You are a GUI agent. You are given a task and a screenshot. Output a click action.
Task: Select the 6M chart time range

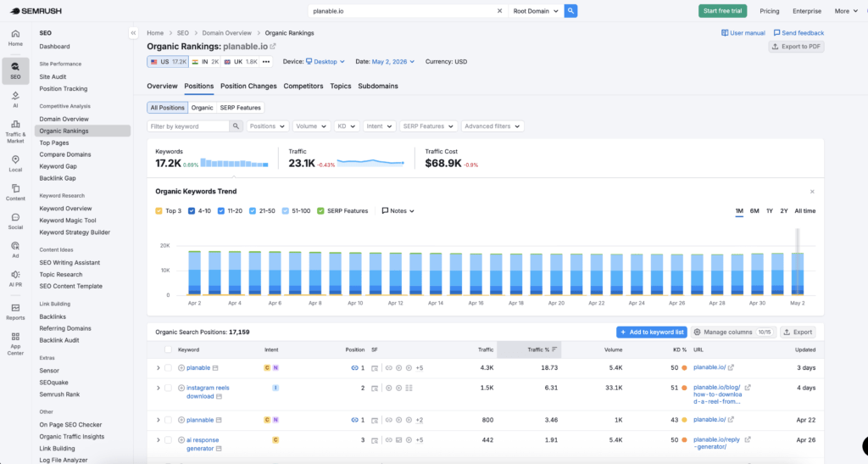click(754, 211)
